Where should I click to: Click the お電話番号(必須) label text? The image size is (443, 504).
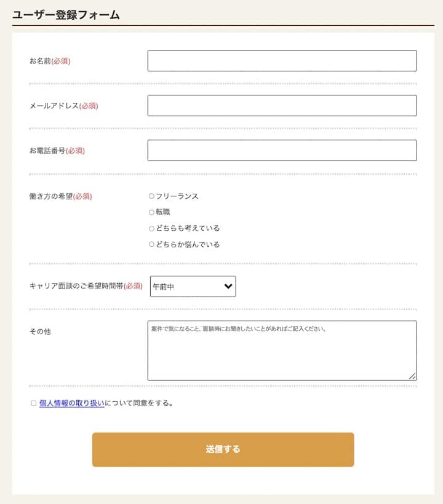coord(57,151)
